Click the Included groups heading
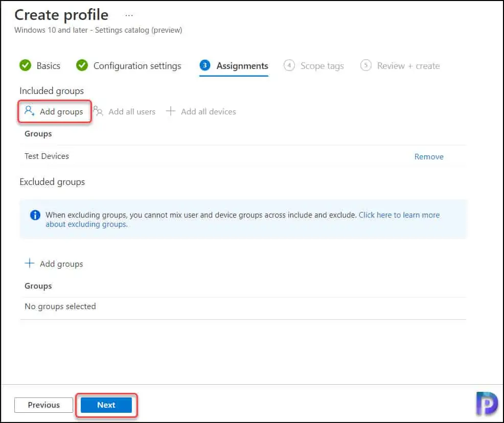504x423 pixels. (52, 91)
